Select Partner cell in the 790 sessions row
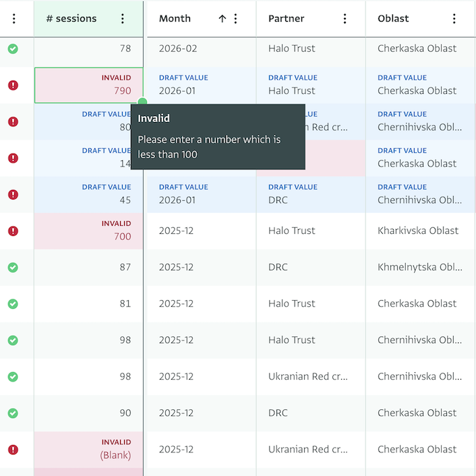The image size is (476, 476). (x=311, y=86)
